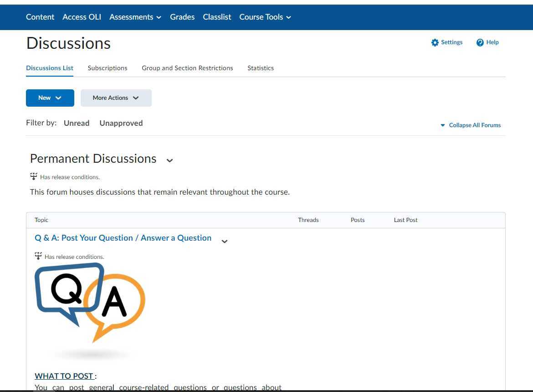Expand the New button dropdown
Viewport: 533px width, 392px height.
pyautogui.click(x=50, y=98)
